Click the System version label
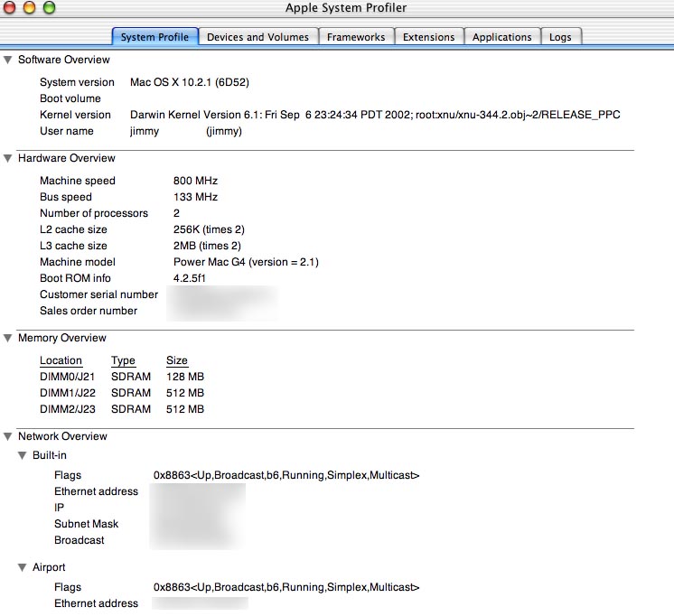This screenshot has height=616, width=674. click(77, 82)
